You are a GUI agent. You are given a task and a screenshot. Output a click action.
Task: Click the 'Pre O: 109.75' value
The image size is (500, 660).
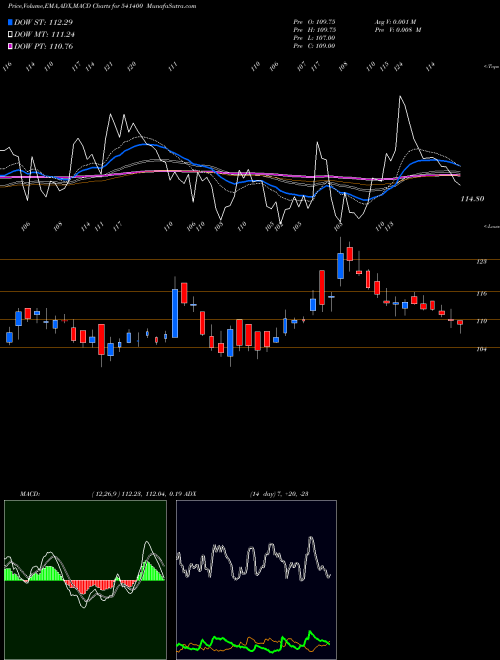[x=314, y=22]
